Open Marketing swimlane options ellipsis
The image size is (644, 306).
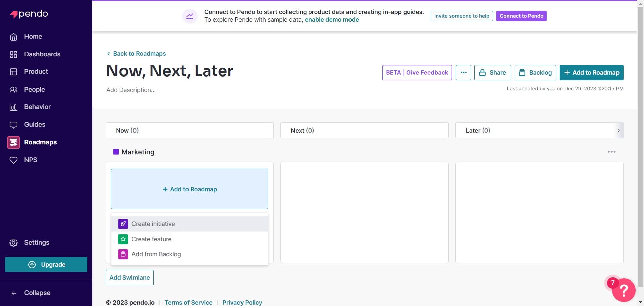[611, 152]
